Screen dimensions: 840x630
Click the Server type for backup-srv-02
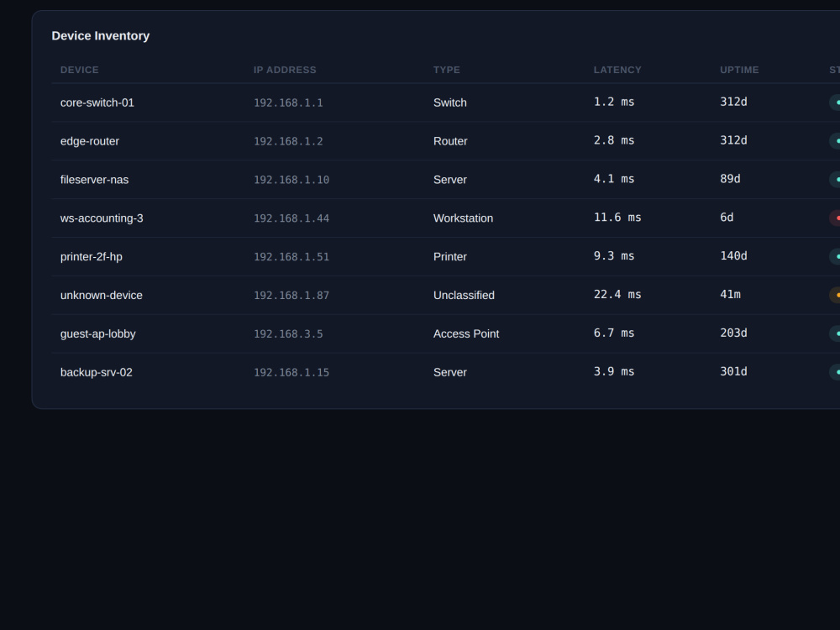450,372
